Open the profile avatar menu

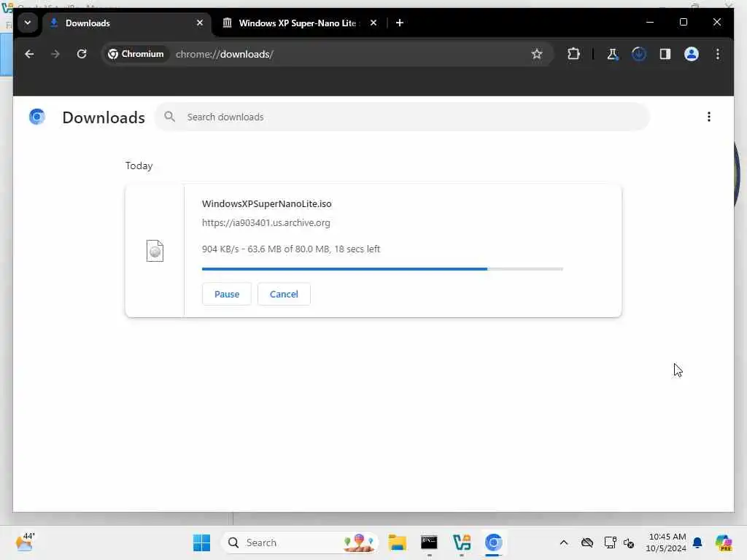(692, 54)
